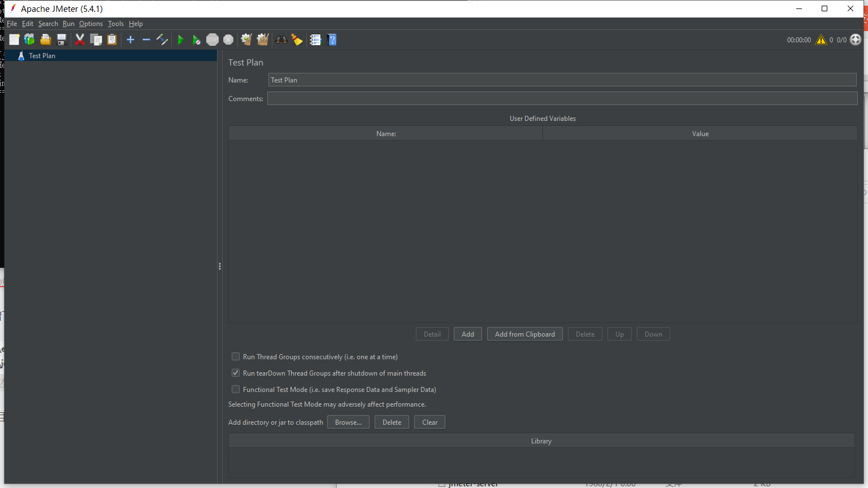868x488 pixels.
Task: Click the Reset Search broom icon
Action: [x=297, y=40]
